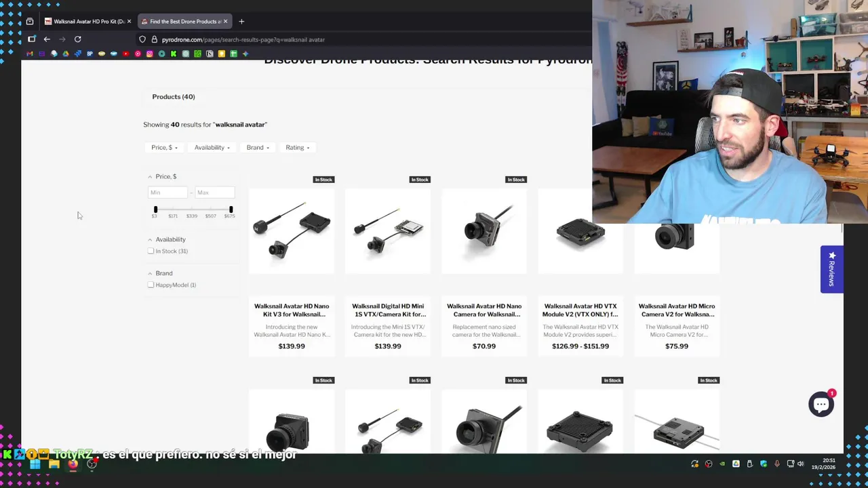The width and height of the screenshot is (868, 488).
Task: Open the Rating filter dropdown
Action: (297, 147)
